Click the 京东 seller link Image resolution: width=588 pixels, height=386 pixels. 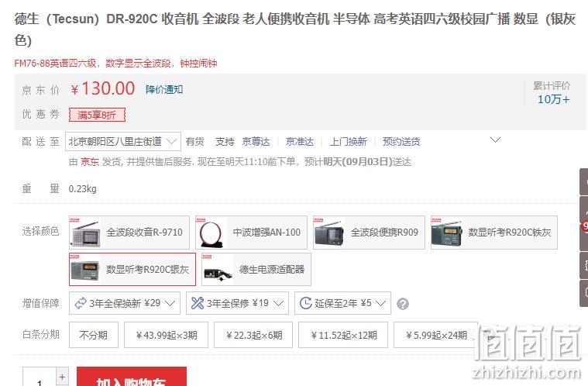(x=90, y=162)
